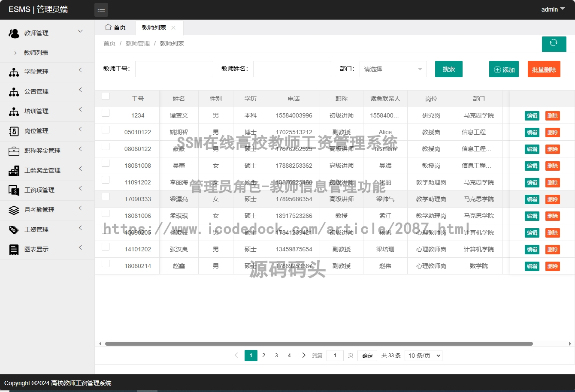Click the 教师管理 sidebar user icon
The image size is (575, 392).
click(14, 33)
